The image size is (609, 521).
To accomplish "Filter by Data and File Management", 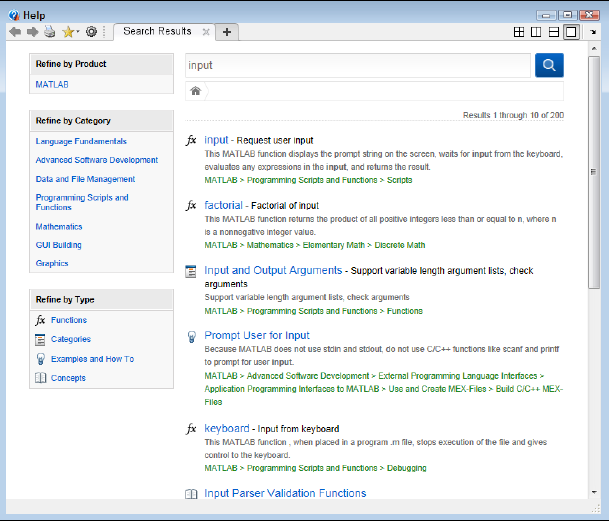I will (85, 179).
